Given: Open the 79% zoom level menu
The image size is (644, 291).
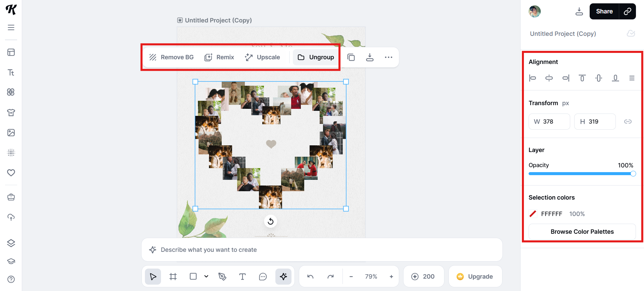Looking at the screenshot, I should click(x=371, y=277).
